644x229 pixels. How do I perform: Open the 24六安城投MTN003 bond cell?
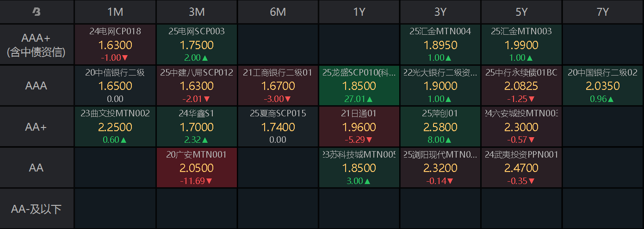[521, 127]
